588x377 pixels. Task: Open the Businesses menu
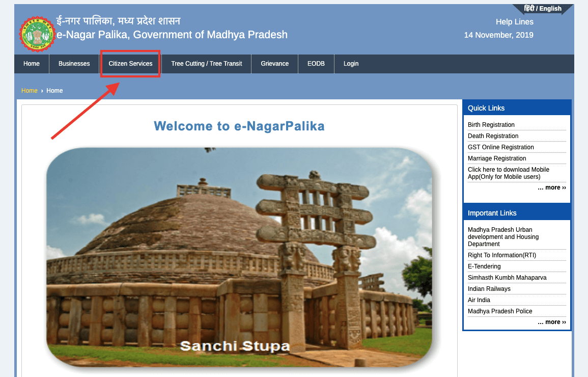(x=74, y=64)
